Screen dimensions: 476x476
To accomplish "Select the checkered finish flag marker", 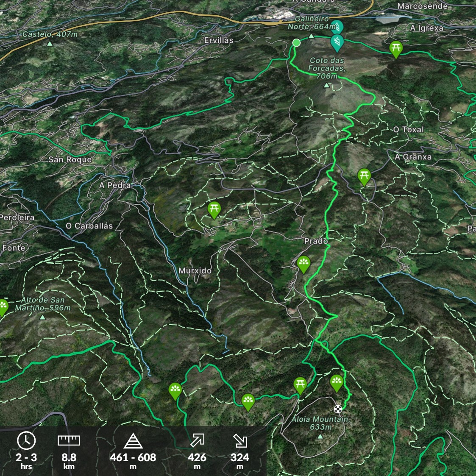I will tap(338, 409).
